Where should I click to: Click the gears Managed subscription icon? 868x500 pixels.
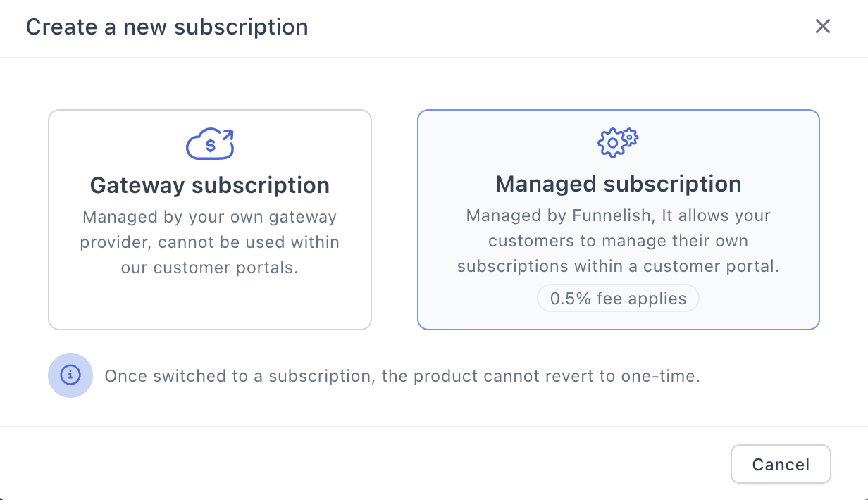[x=618, y=142]
